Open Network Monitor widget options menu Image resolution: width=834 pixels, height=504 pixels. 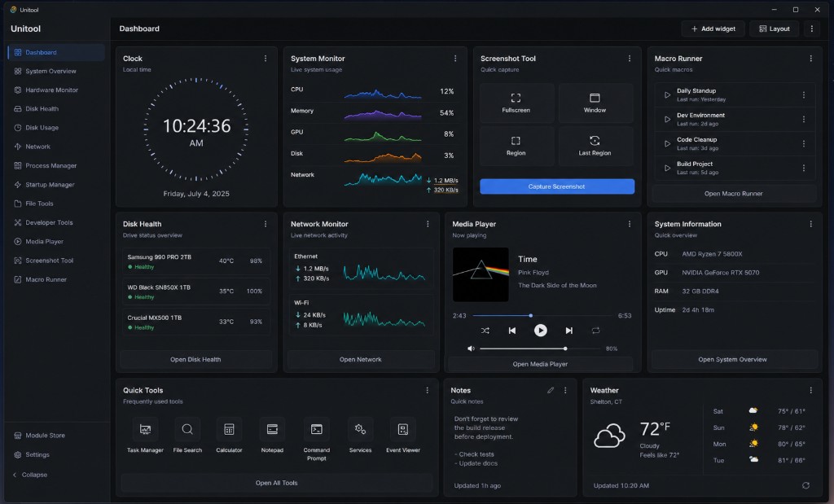coord(428,225)
